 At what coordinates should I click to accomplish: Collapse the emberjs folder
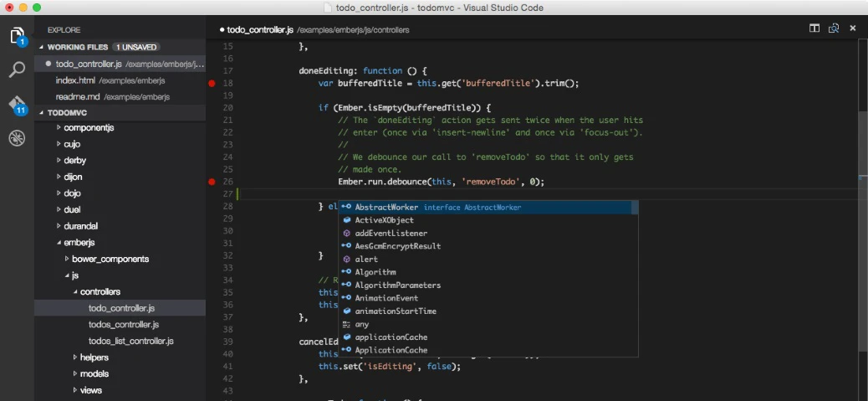point(79,242)
